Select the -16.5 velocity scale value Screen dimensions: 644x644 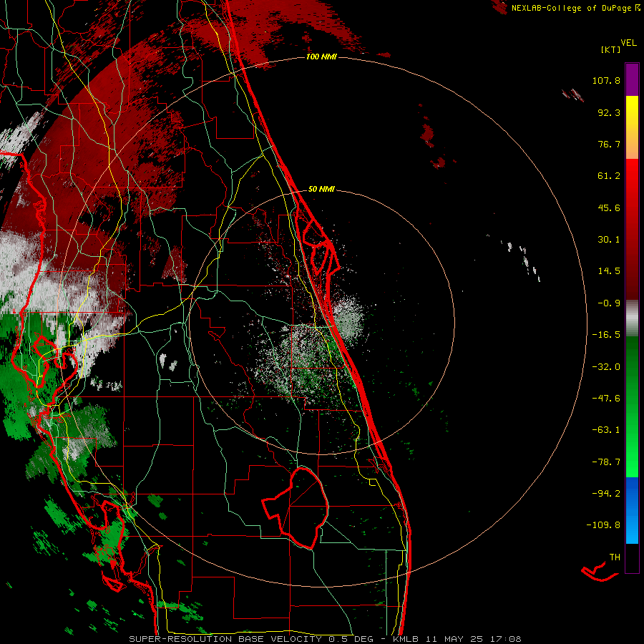(606, 335)
